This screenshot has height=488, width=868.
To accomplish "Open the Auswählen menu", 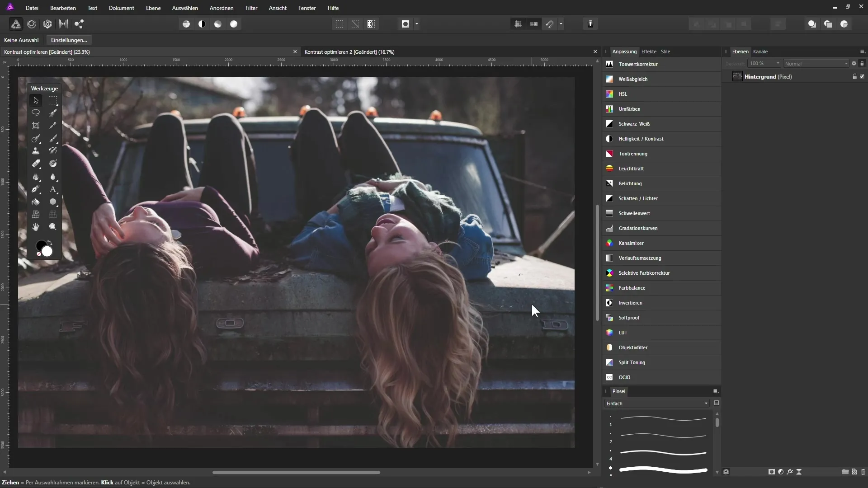I will pyautogui.click(x=185, y=8).
